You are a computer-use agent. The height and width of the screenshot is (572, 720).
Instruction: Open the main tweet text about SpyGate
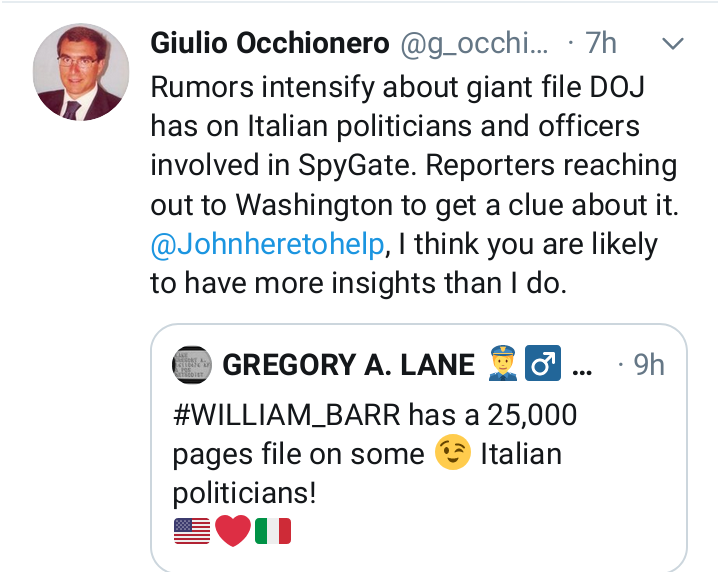pos(400,125)
